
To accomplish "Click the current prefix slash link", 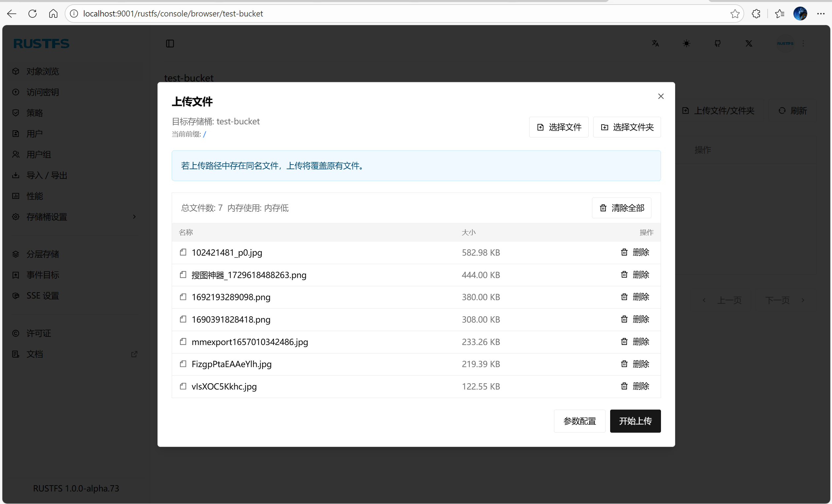I will tap(205, 134).
